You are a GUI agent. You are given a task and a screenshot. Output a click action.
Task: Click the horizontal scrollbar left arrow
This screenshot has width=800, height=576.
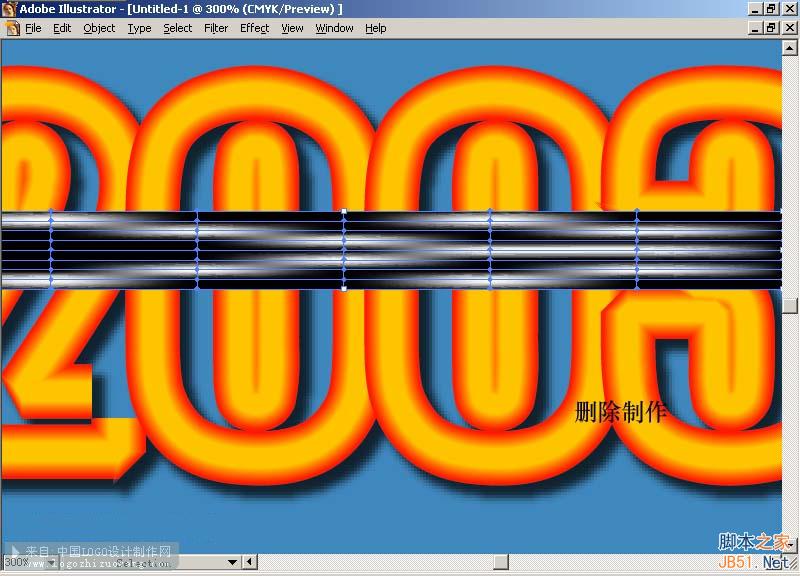(x=249, y=562)
